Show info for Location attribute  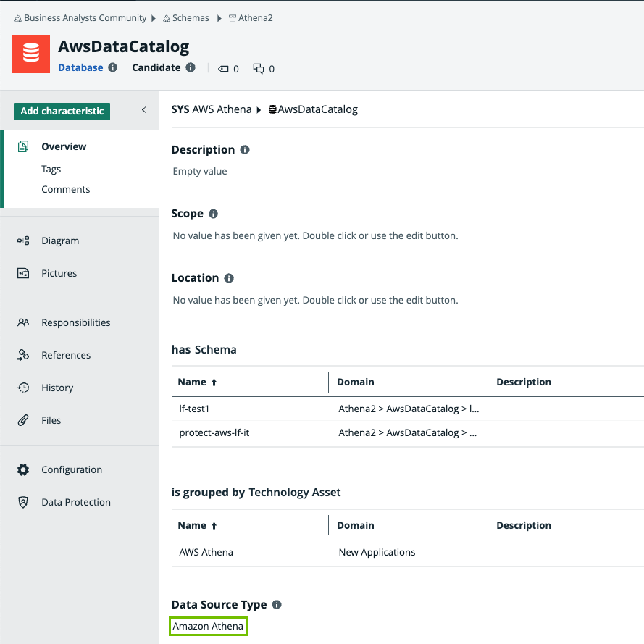point(229,278)
